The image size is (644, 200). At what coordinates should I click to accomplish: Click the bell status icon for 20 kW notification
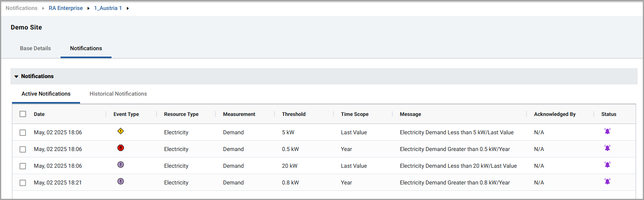tap(607, 165)
